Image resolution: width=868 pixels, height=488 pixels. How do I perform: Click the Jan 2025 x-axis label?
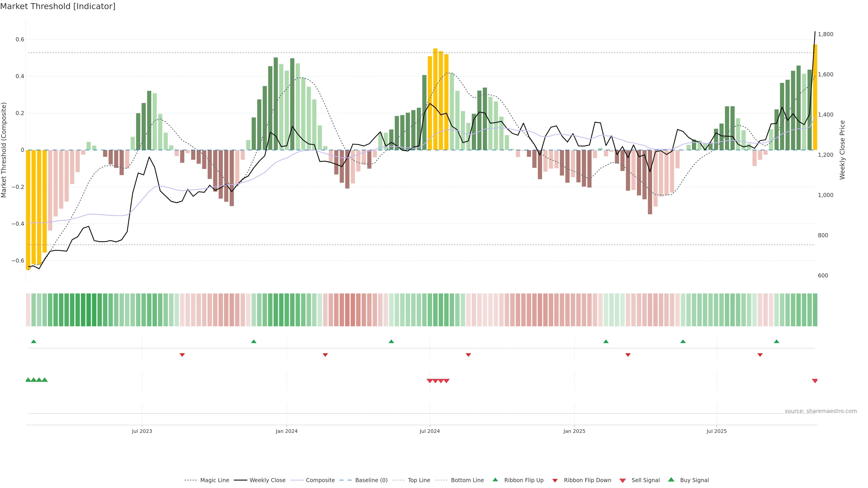click(574, 431)
